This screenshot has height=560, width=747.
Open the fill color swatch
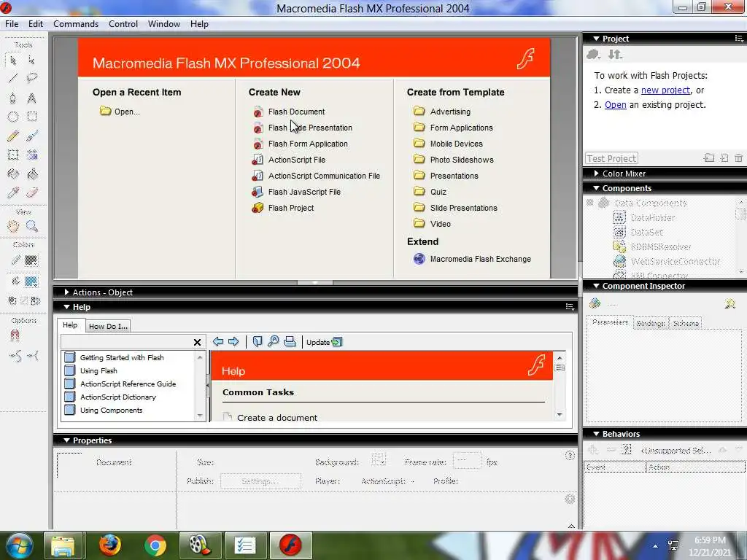[x=31, y=281]
